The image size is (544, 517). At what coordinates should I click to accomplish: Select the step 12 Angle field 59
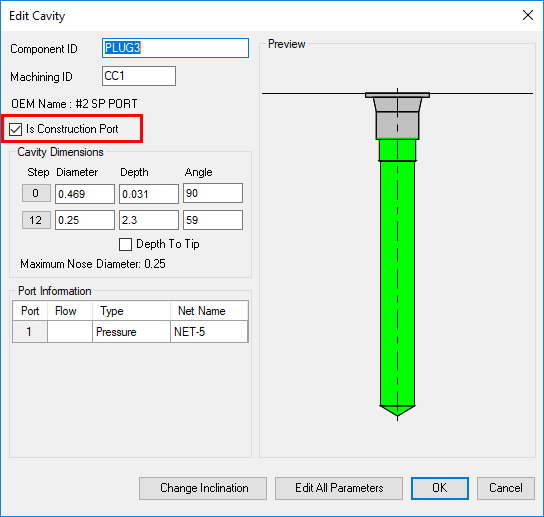(x=213, y=220)
